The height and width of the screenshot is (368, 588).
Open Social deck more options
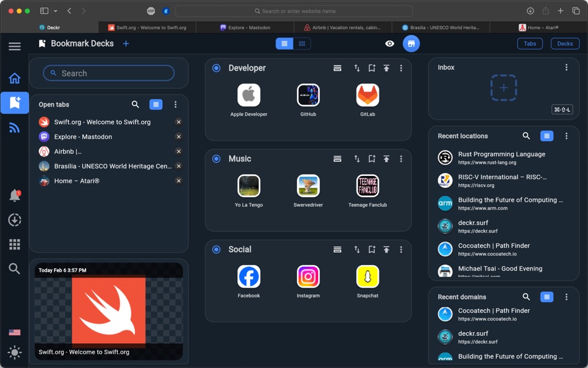tap(401, 249)
